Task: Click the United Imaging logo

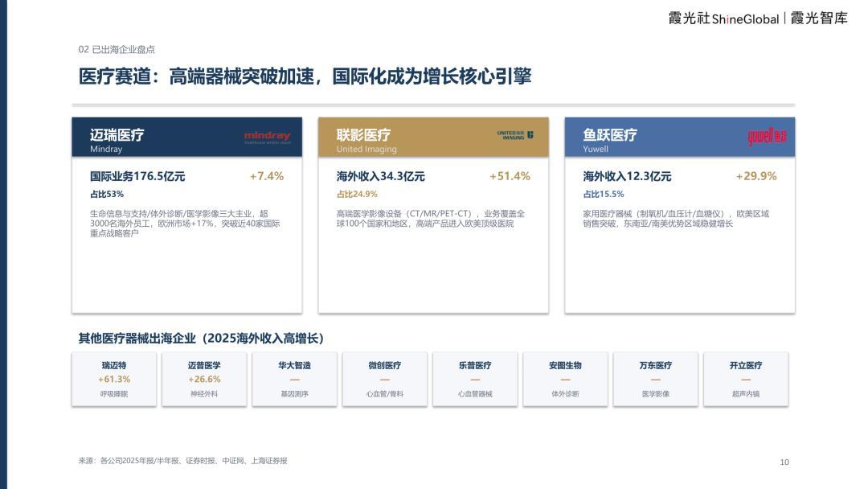Action: pyautogui.click(x=515, y=135)
